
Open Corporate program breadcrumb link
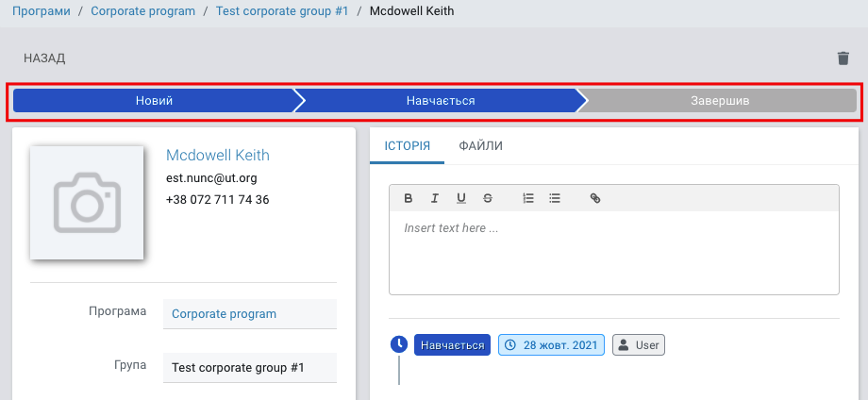pyautogui.click(x=142, y=11)
